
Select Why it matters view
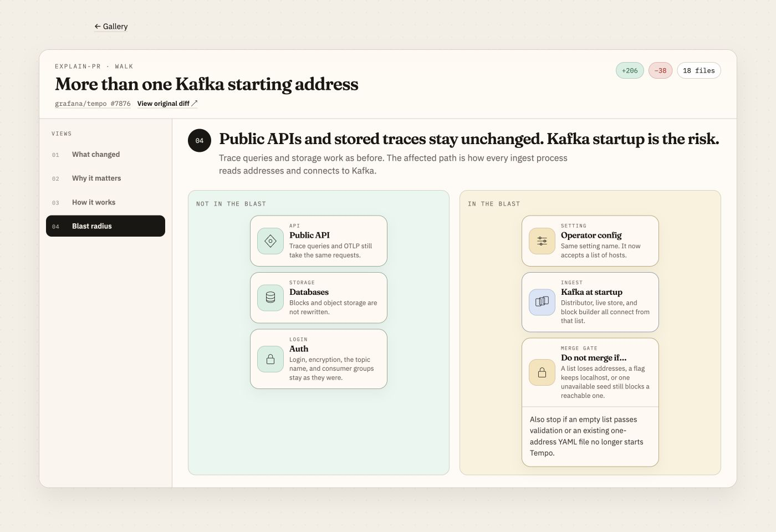click(105, 178)
